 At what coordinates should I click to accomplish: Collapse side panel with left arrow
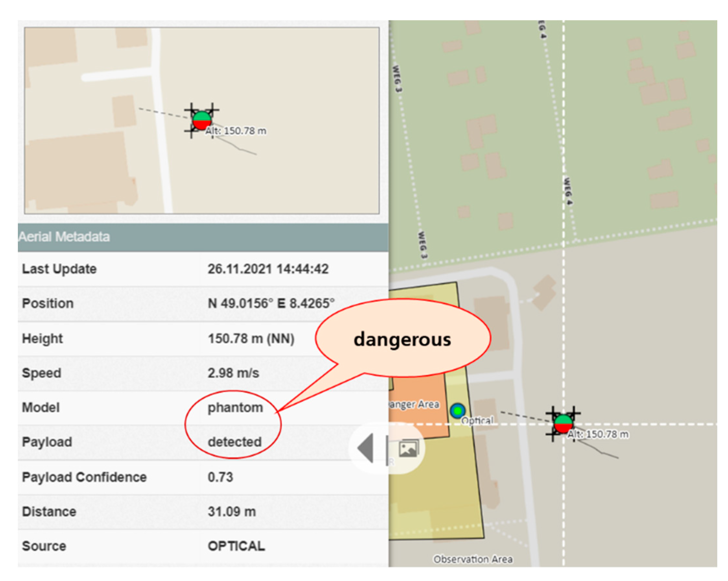pos(366,448)
